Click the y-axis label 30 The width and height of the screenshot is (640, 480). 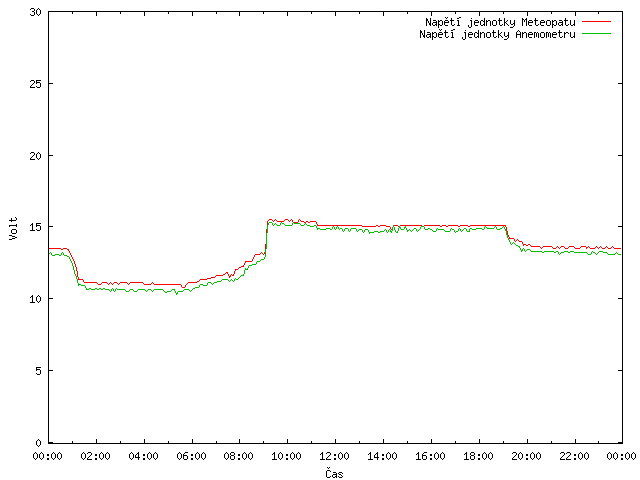point(36,12)
